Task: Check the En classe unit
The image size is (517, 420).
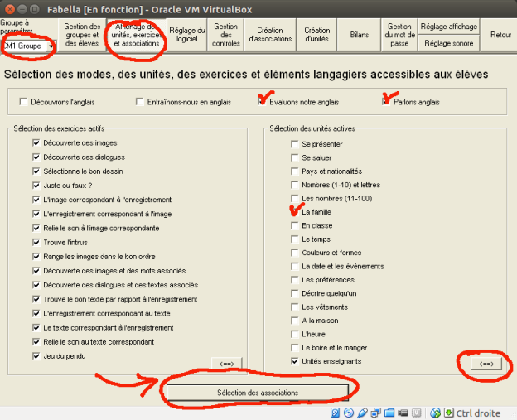Action: pos(295,225)
